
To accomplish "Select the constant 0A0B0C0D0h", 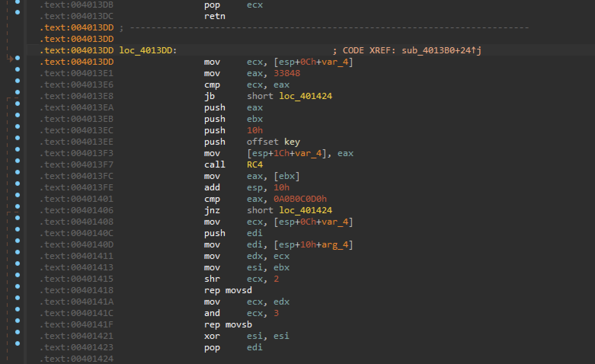I will 300,199.
